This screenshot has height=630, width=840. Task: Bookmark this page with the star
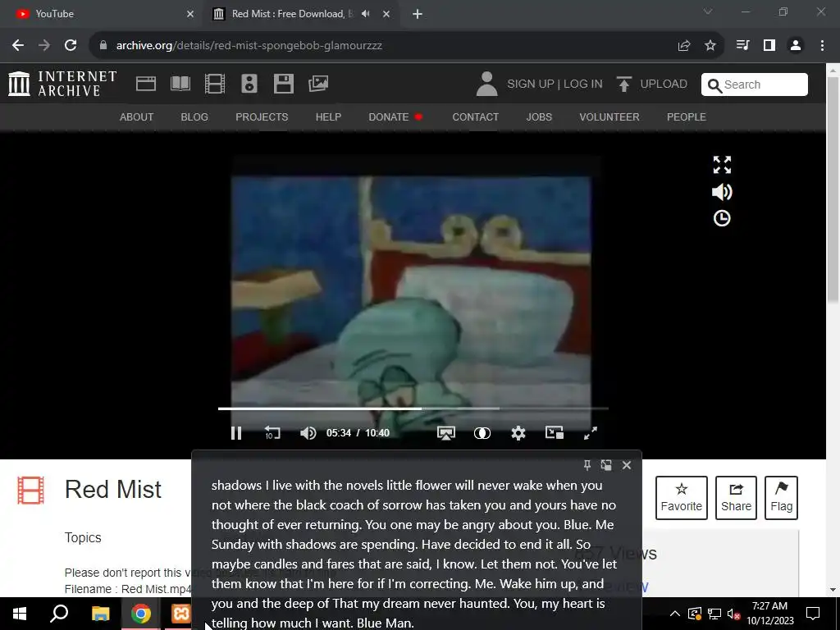(710, 46)
